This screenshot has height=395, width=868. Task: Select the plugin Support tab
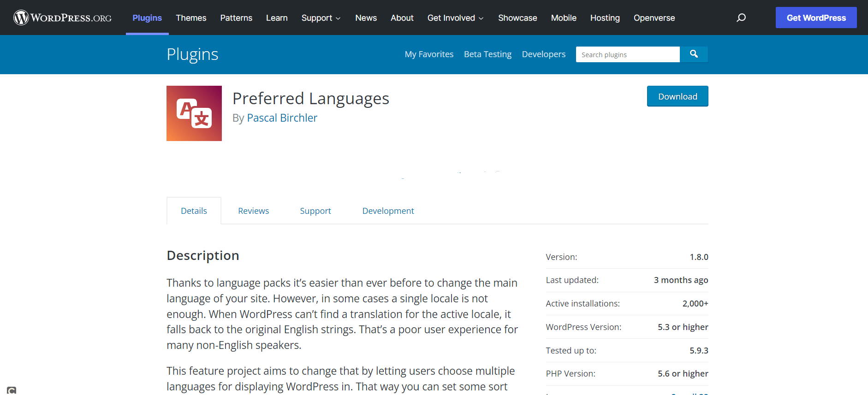point(315,211)
